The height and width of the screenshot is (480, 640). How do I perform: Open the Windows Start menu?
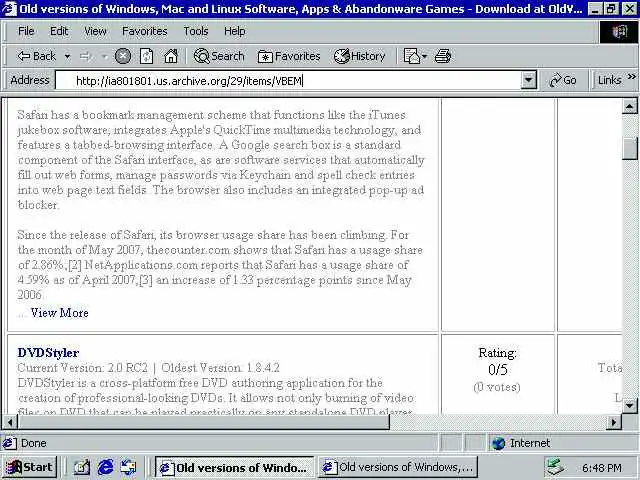click(x=29, y=467)
